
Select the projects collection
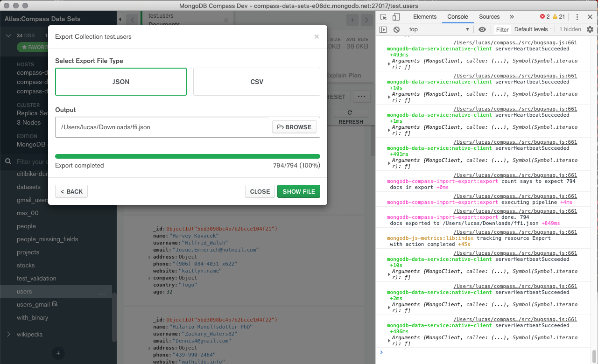(x=28, y=252)
